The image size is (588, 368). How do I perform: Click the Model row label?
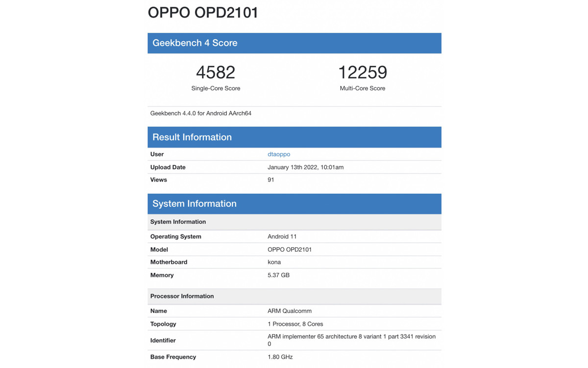click(x=159, y=250)
